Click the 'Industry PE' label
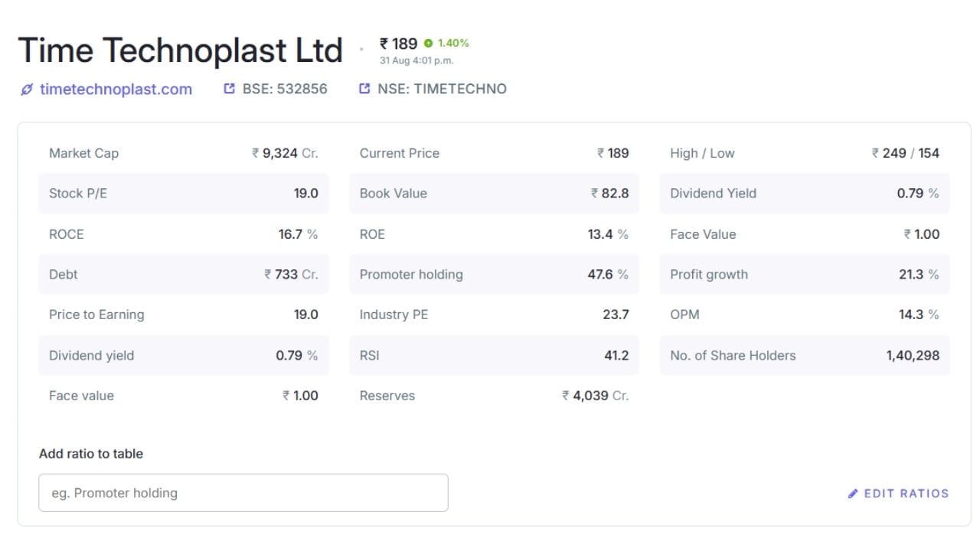The width and height of the screenshot is (980, 551). pos(394,315)
